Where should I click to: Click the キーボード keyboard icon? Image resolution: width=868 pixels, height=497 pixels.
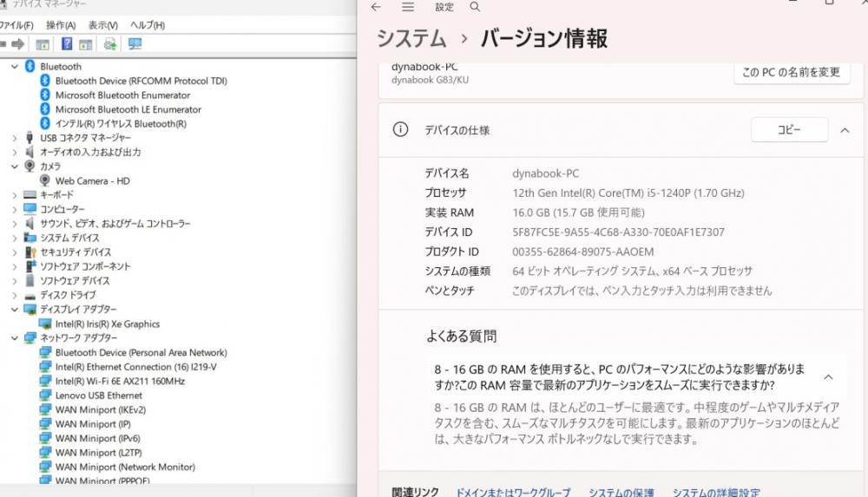click(x=30, y=195)
